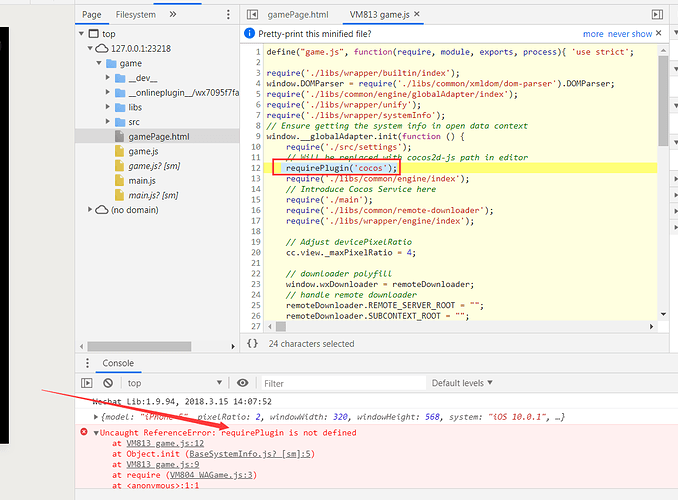
Task: Click line number 20 in the gutter
Action: [256, 253]
